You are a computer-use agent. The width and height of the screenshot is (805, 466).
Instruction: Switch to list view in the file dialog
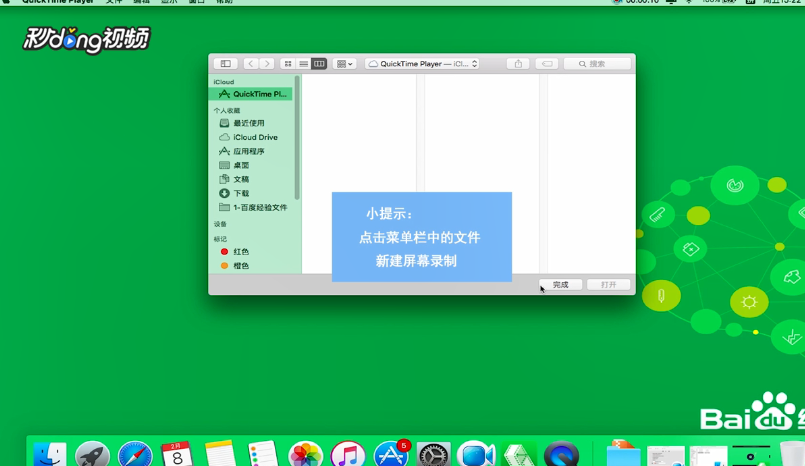pyautogui.click(x=303, y=64)
